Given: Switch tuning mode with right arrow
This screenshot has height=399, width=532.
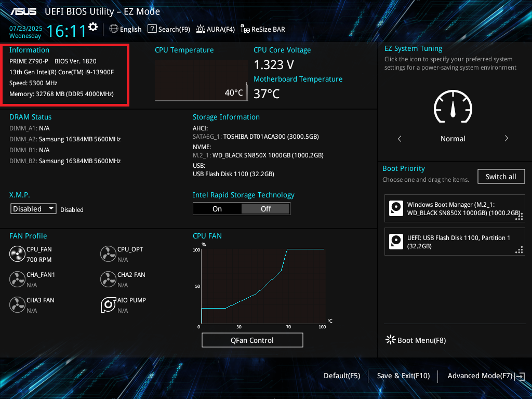Looking at the screenshot, I should [x=506, y=138].
